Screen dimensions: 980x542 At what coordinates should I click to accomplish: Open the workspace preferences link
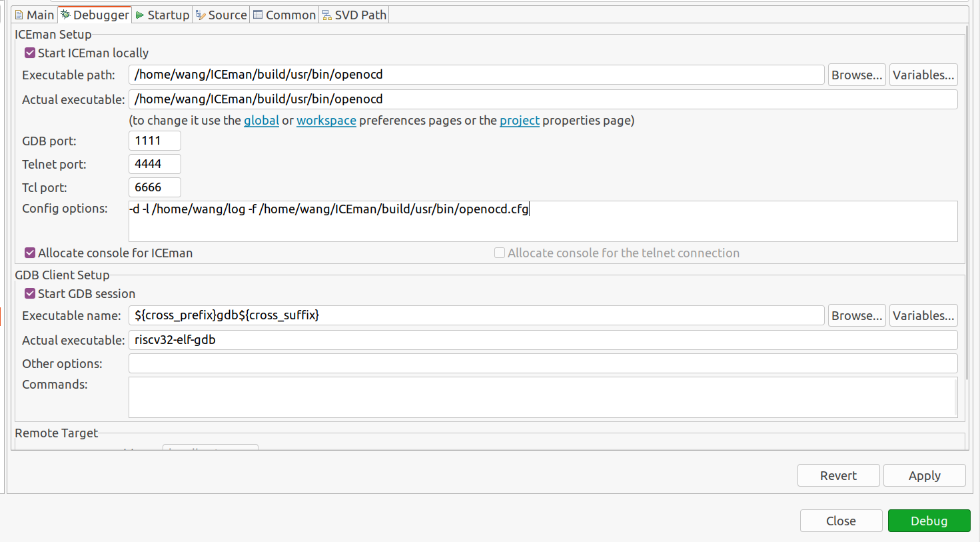[x=326, y=121]
